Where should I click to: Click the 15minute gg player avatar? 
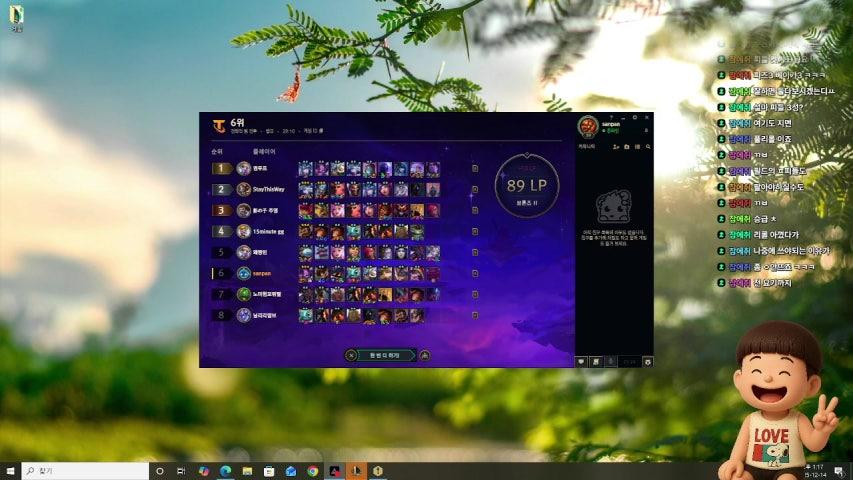[x=244, y=231]
